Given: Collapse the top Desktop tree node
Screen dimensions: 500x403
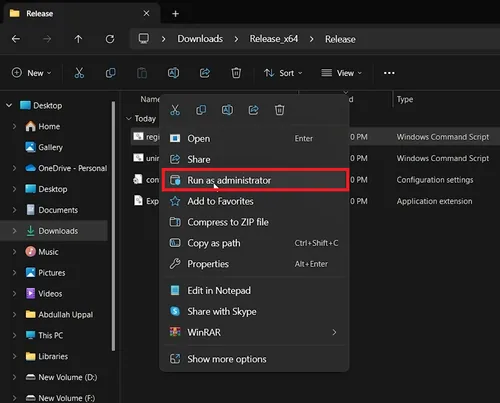Looking at the screenshot, I should pos(9,105).
